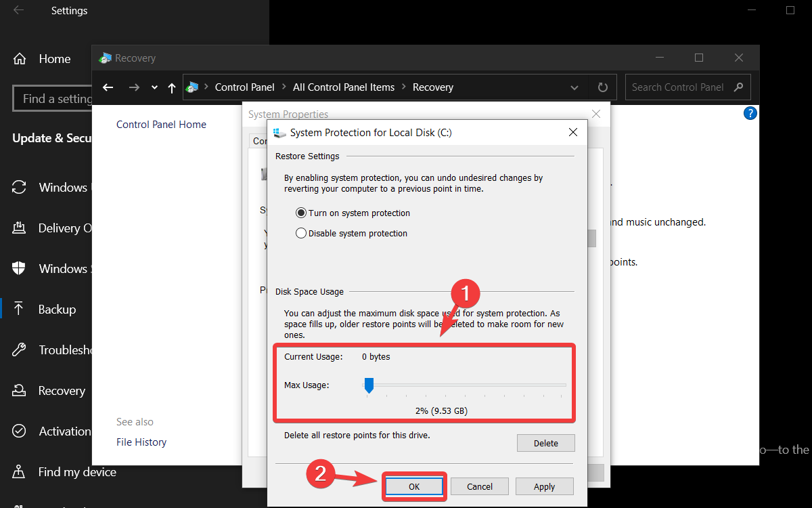812x508 pixels.
Task: Click Apply in System Protection dialog
Action: 544,486
